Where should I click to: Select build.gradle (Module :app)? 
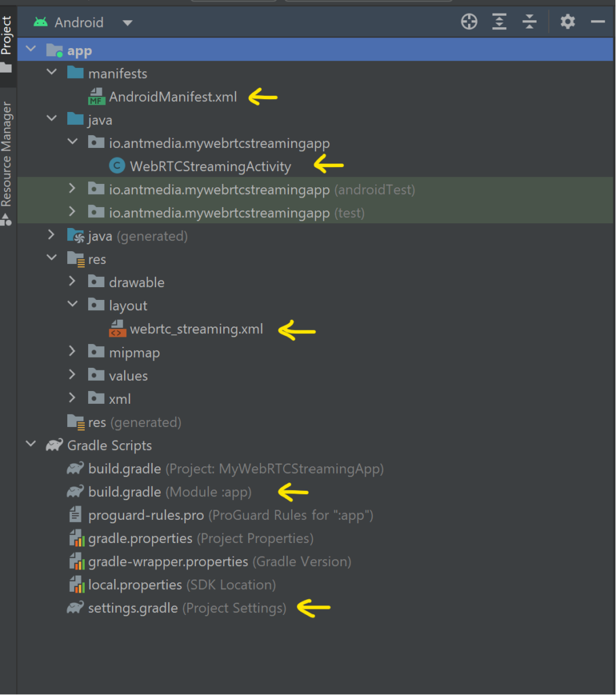coord(170,492)
